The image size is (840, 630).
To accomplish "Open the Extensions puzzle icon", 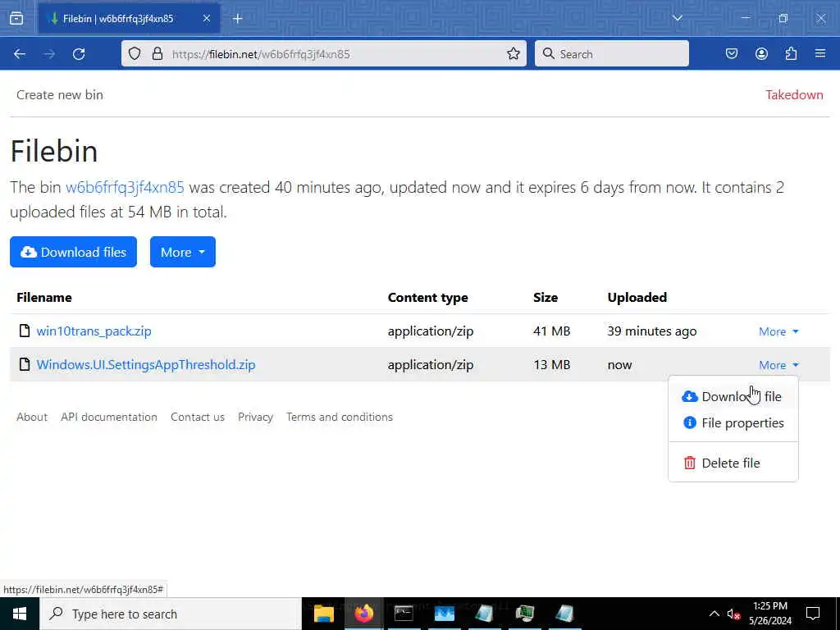I will coord(791,53).
